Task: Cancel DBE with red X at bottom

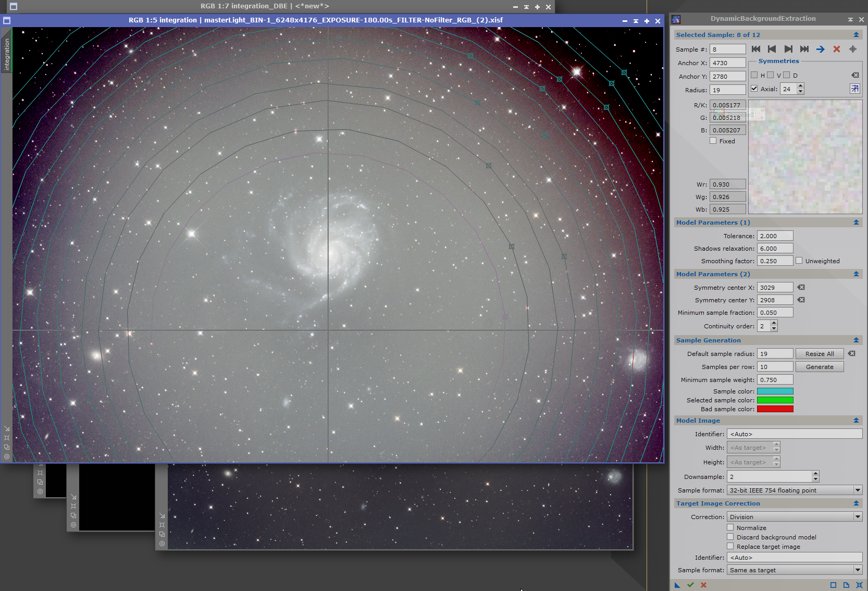Action: [x=703, y=585]
